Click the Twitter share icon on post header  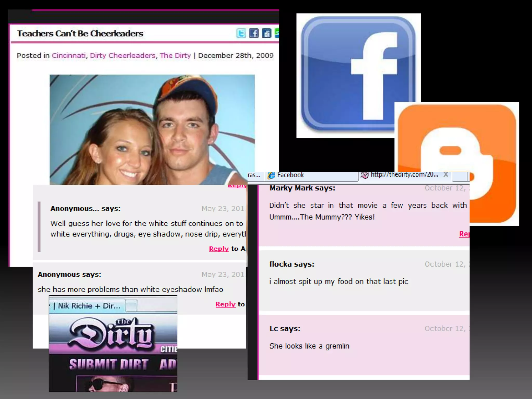point(241,33)
